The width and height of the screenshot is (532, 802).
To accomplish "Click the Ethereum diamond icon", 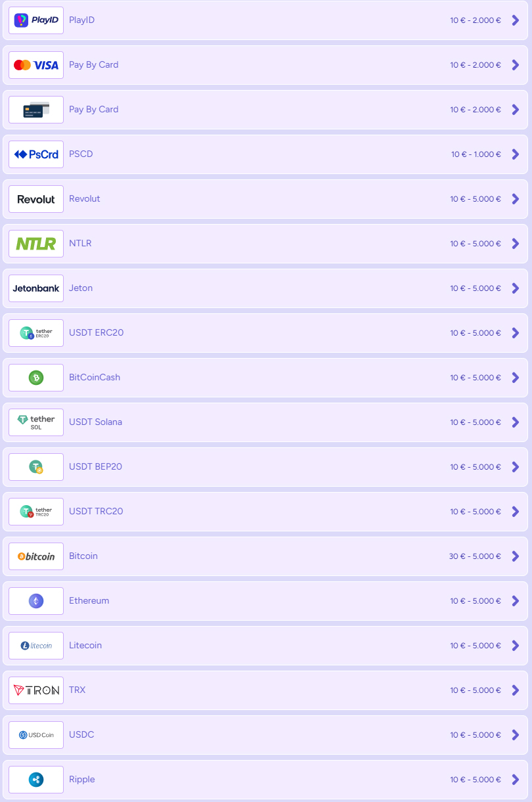I will pos(36,601).
